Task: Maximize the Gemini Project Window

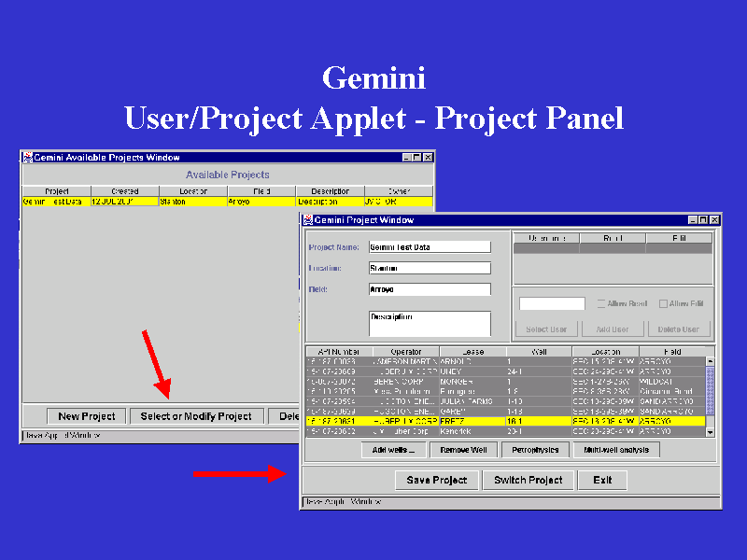Action: 703,219
